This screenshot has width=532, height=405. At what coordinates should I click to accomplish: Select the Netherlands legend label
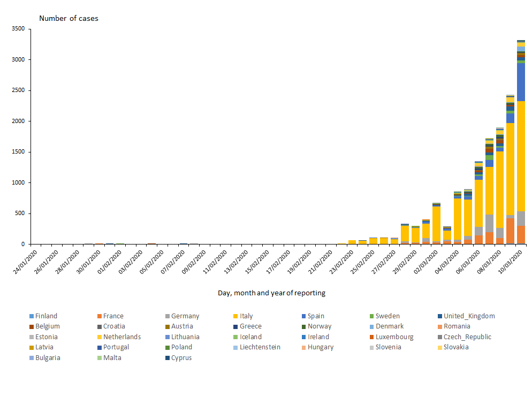coord(122,337)
